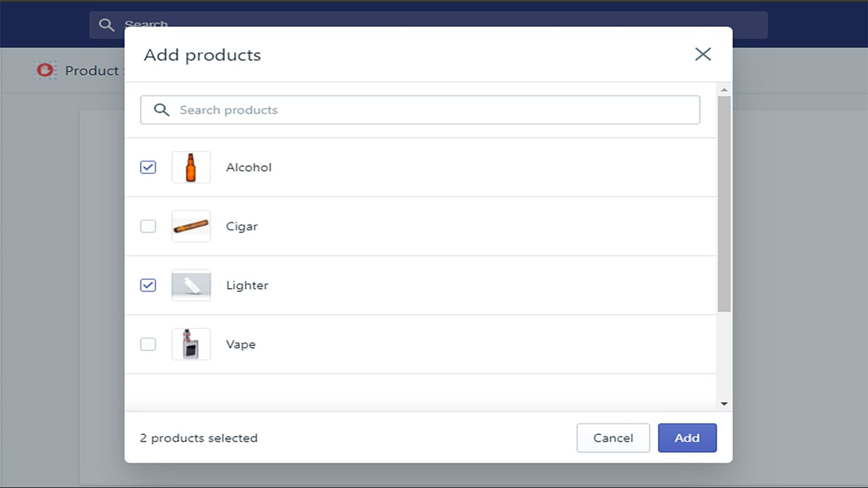Check the Cigar product checkbox
Screen dimensions: 868x488
(148, 226)
